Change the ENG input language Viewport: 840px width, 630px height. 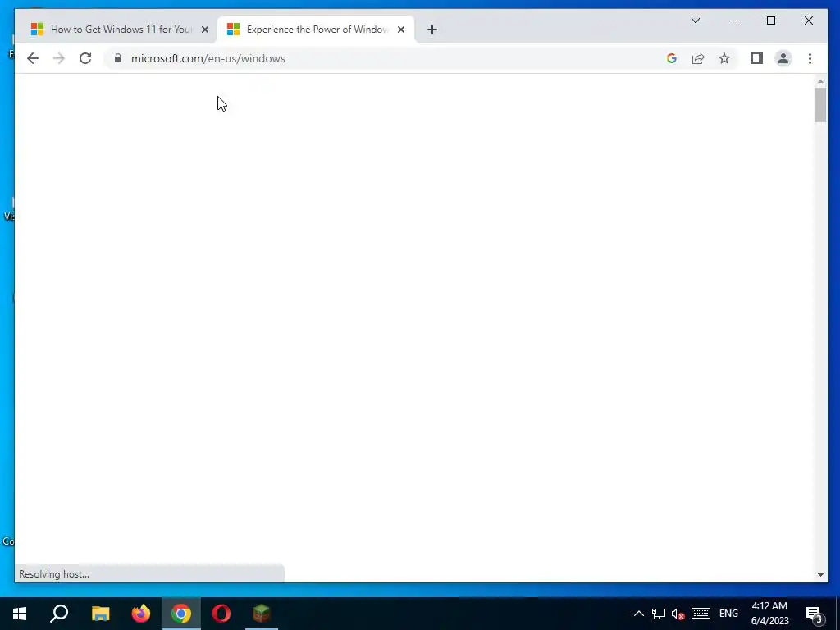click(728, 614)
